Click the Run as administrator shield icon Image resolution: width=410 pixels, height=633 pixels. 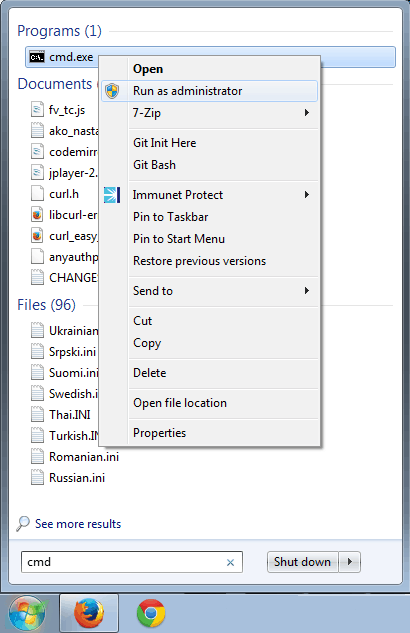pos(112,91)
